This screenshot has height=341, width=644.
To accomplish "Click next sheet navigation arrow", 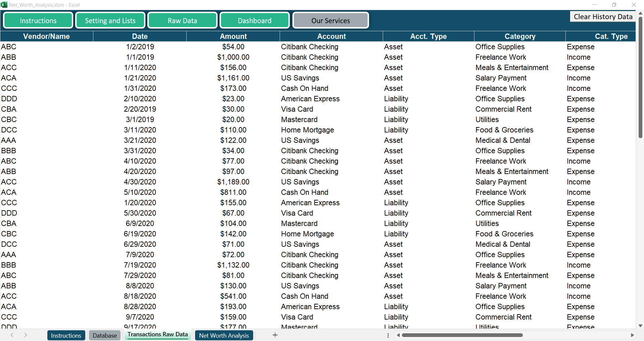I will click(26, 335).
